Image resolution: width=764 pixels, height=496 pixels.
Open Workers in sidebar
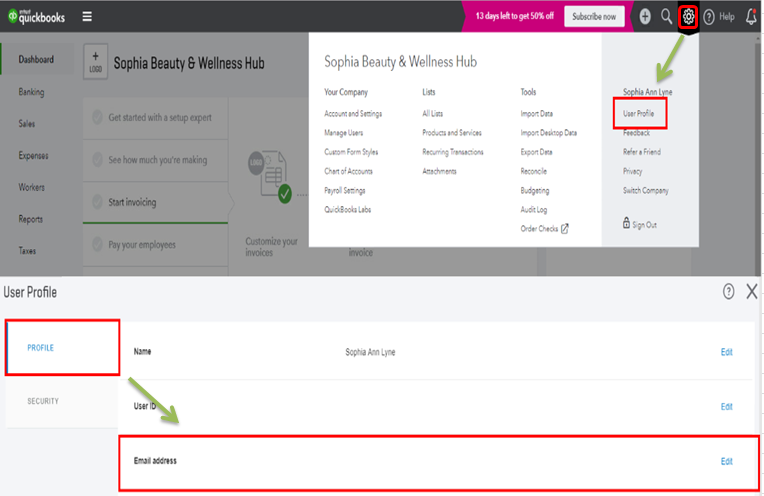pos(31,187)
